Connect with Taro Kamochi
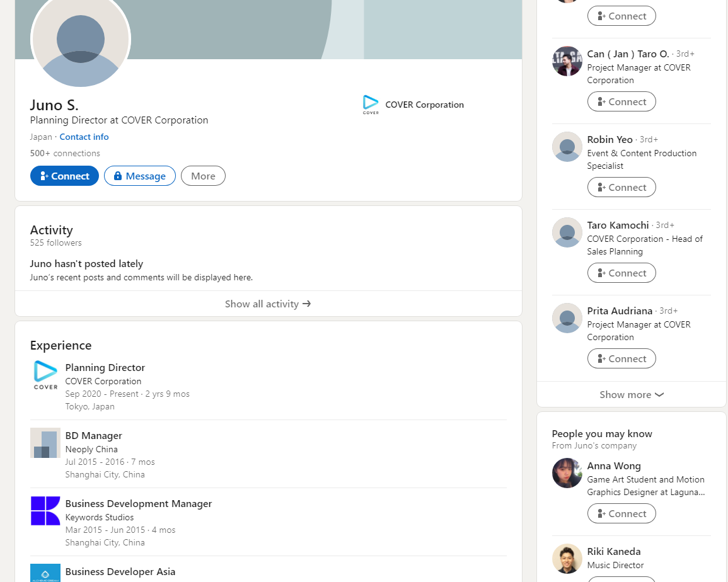Screen dimensions: 728x582 pos(621,273)
